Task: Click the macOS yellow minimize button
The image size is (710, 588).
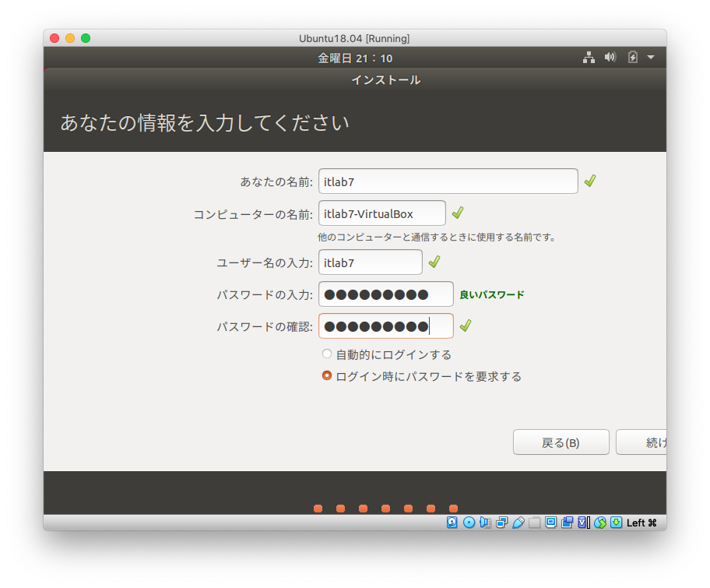Action: click(x=70, y=38)
